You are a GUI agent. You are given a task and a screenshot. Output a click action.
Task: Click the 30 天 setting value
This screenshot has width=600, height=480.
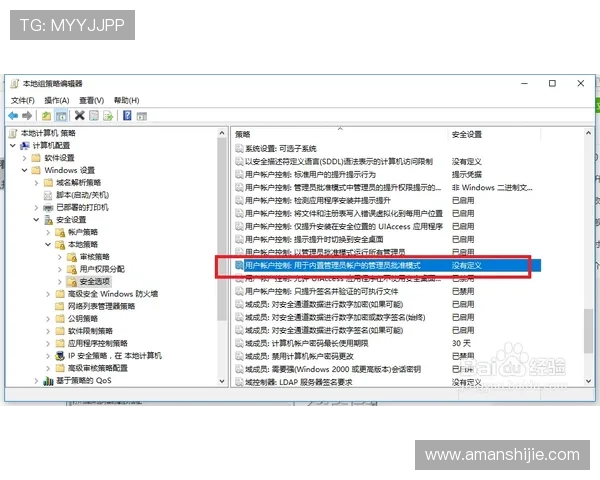[x=461, y=343]
